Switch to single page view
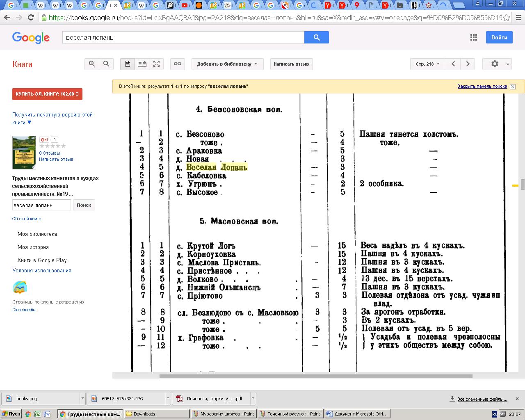 pyautogui.click(x=128, y=64)
